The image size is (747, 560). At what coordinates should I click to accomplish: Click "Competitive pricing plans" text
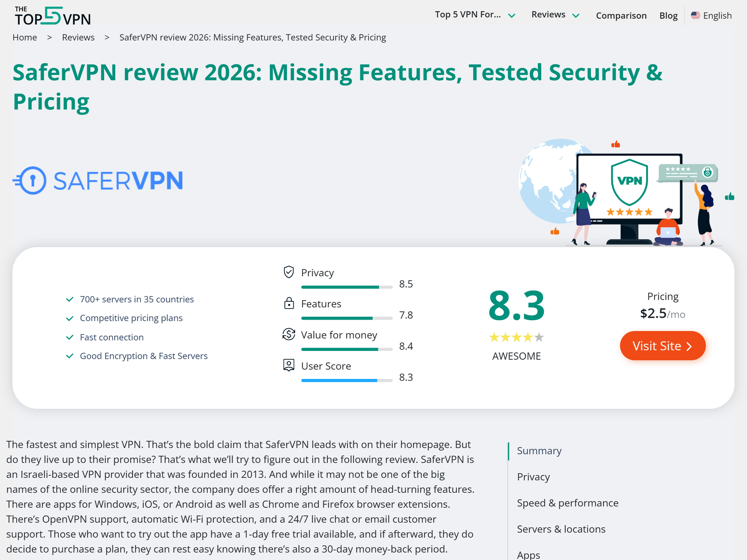coord(131,318)
